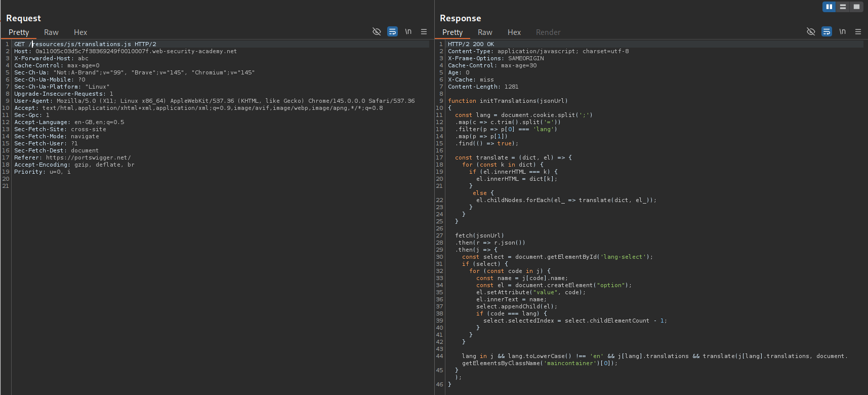Image resolution: width=868 pixels, height=395 pixels.
Task: Open the Response Hex tab
Action: click(x=514, y=32)
